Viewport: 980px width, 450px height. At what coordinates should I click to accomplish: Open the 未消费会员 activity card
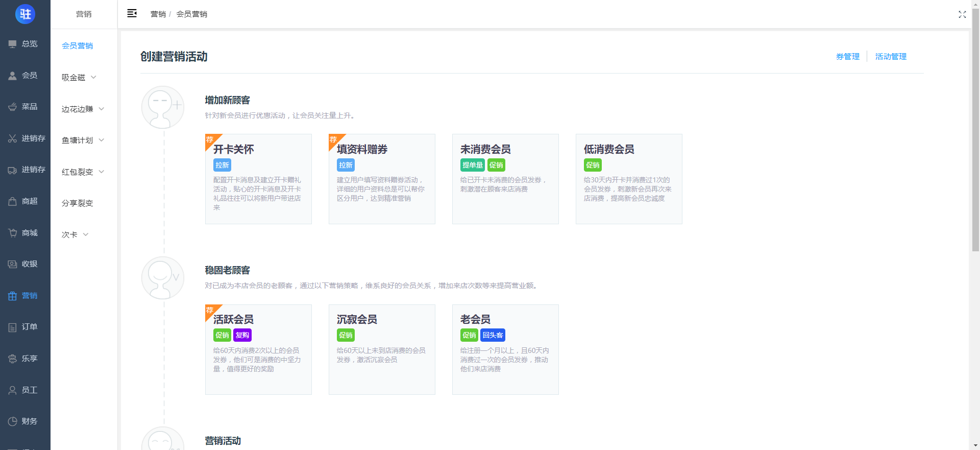click(x=505, y=179)
